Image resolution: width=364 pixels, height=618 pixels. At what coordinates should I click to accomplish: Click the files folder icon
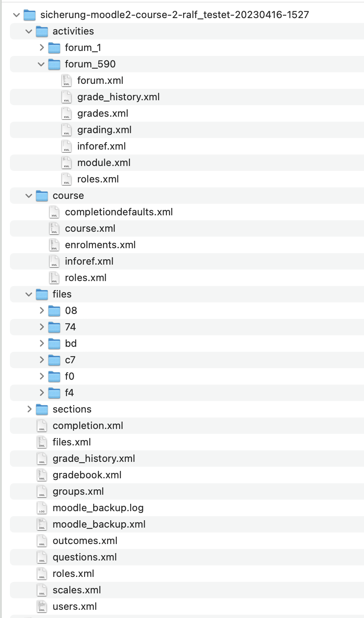(x=42, y=294)
